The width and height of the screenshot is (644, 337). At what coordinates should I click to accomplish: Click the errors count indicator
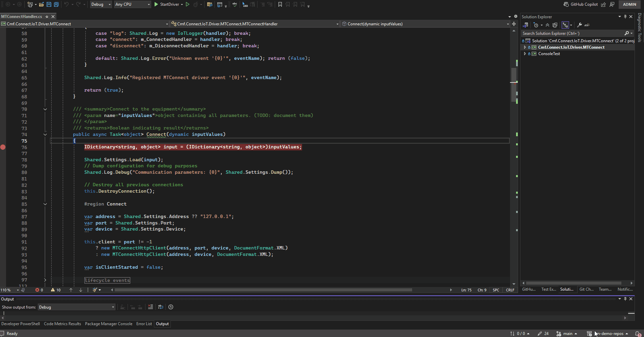(39, 290)
